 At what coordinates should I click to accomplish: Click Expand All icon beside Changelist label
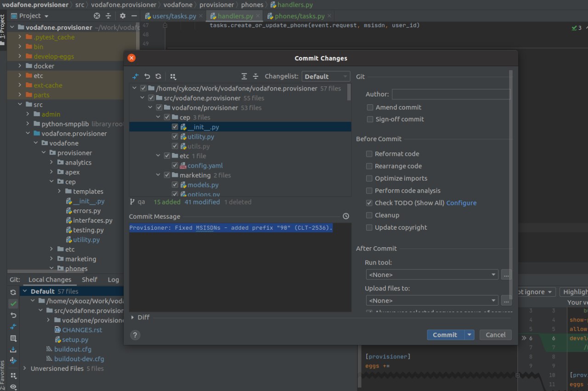(244, 76)
